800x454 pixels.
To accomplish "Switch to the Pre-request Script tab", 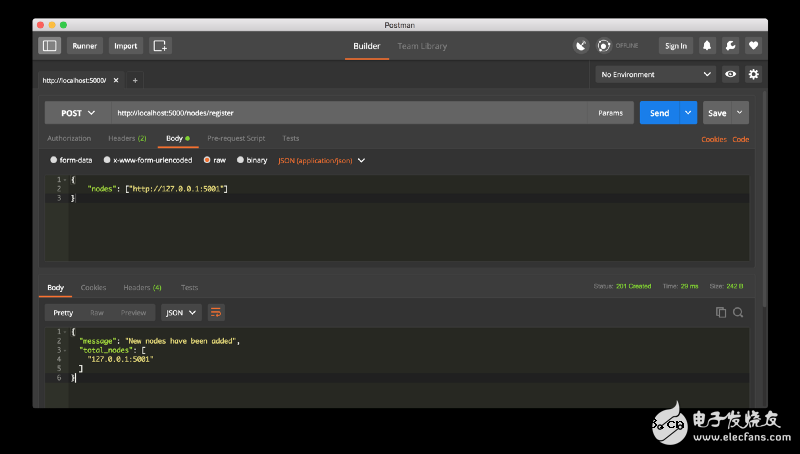I will (236, 138).
